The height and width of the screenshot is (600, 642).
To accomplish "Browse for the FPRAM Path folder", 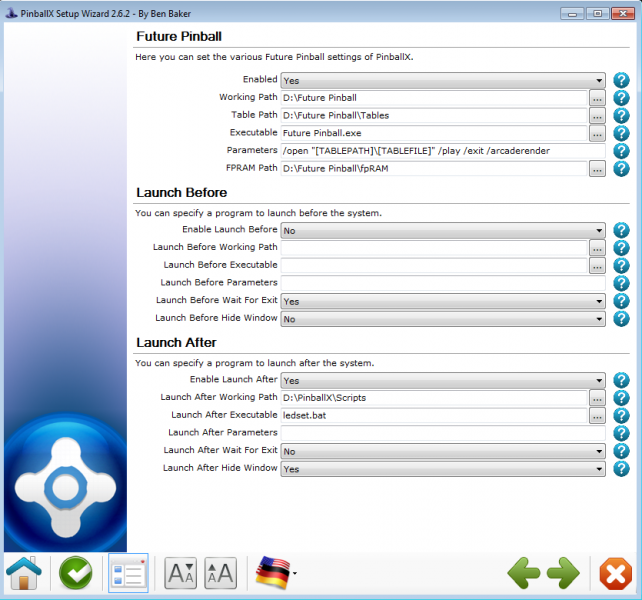I will 597,168.
